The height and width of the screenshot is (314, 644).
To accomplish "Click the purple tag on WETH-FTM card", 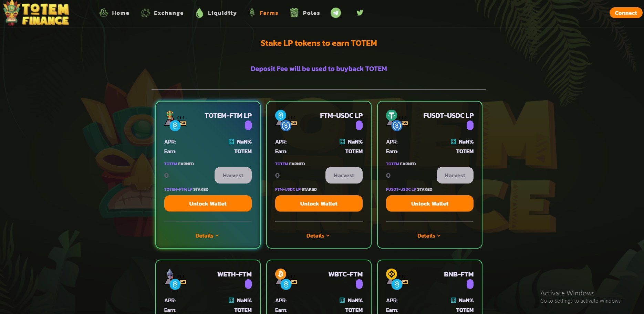I will pyautogui.click(x=248, y=284).
